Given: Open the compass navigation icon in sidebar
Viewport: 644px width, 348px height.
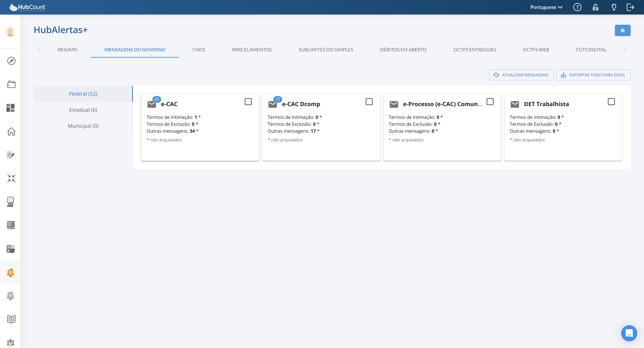Looking at the screenshot, I should tap(11, 61).
